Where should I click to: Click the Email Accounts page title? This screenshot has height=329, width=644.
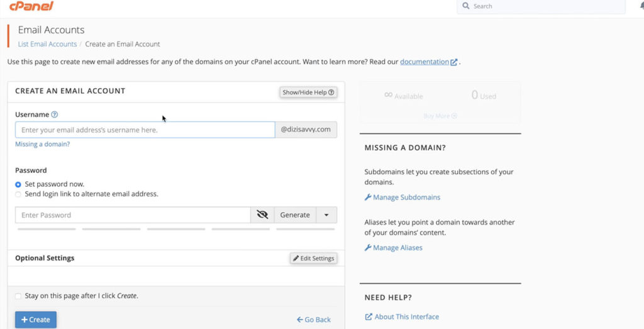point(52,30)
